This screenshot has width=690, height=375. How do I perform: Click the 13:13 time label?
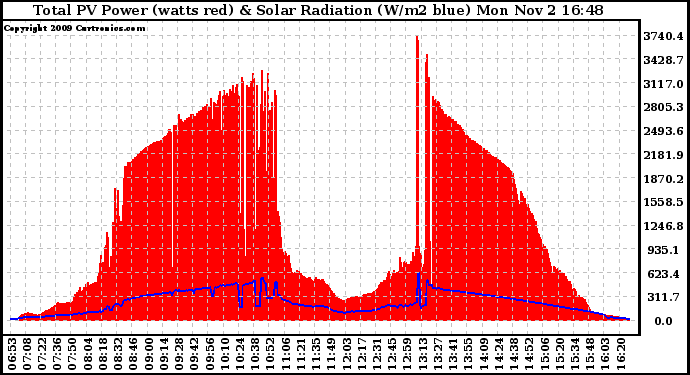point(423,354)
